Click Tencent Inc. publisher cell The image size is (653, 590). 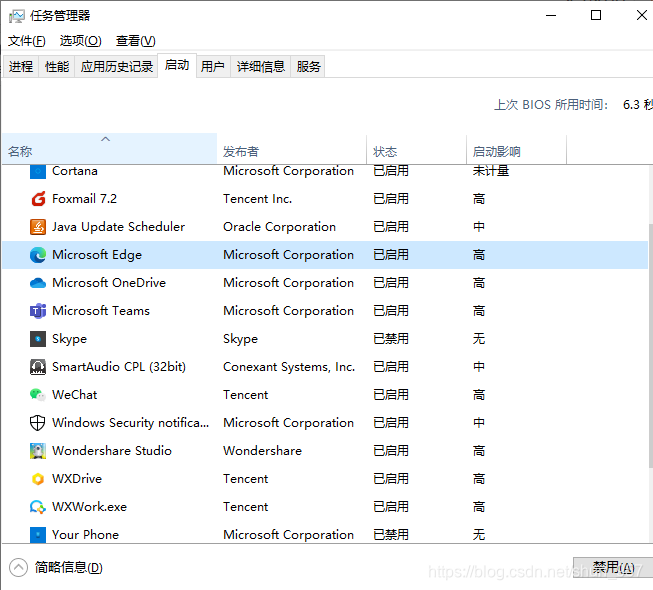[258, 199]
